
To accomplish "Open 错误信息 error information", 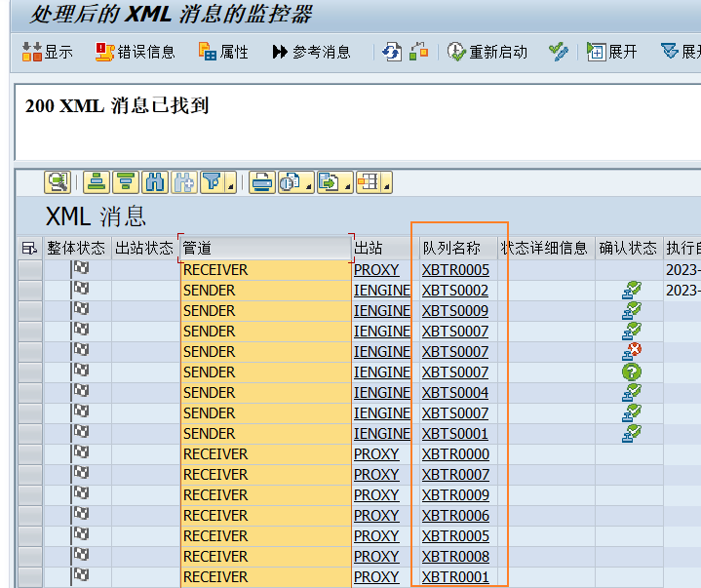I will point(135,52).
